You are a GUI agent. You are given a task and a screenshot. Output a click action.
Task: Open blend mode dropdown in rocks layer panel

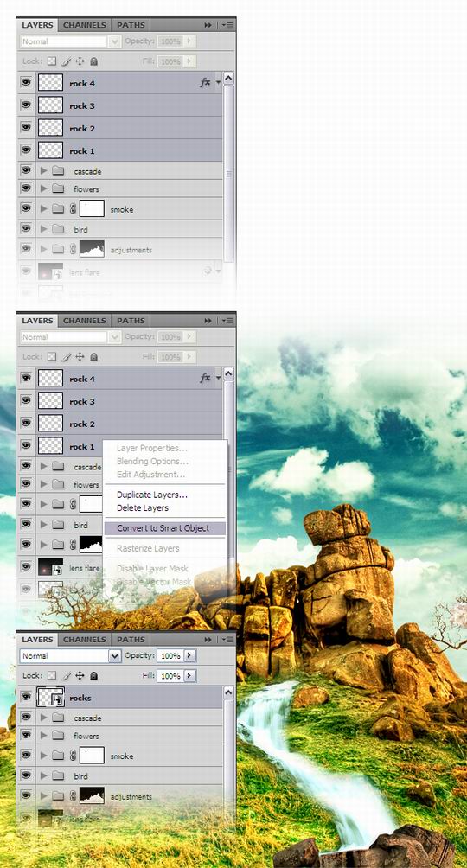(x=115, y=656)
